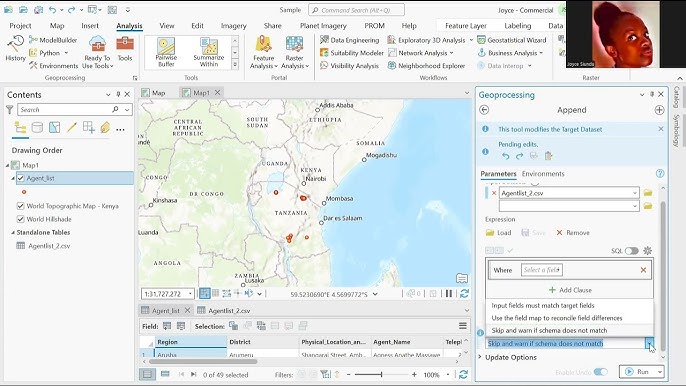Switch on the SQL mode toggle
This screenshot has height=386, width=686.
point(631,251)
